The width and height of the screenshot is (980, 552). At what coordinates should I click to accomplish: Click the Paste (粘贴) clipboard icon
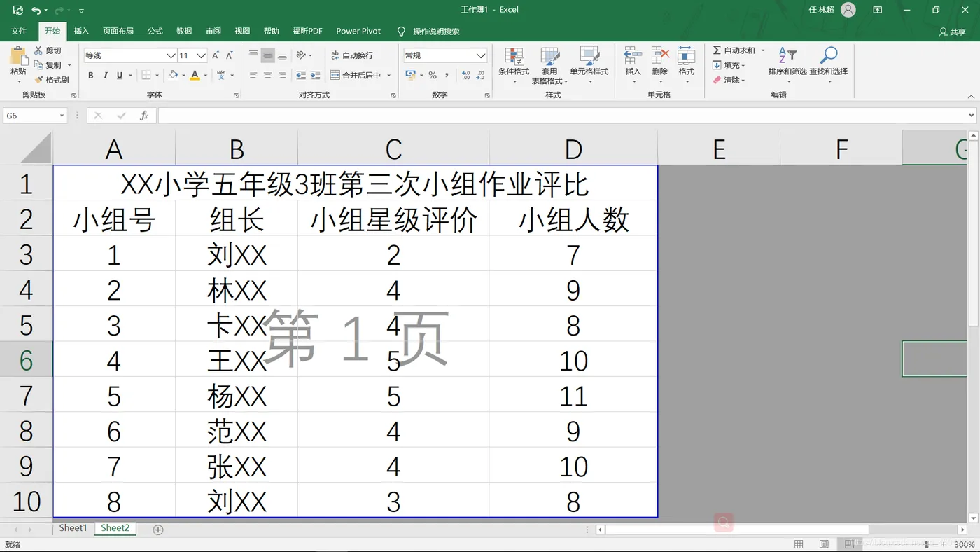[x=18, y=57]
